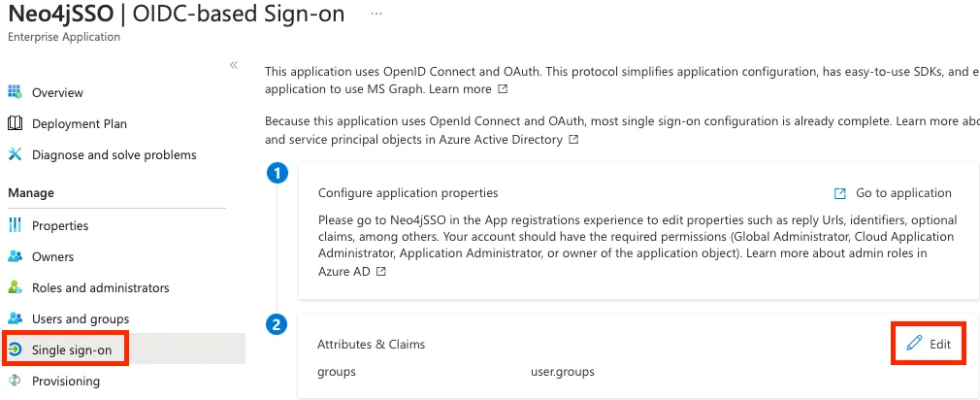Click the Deployment Plan book icon
980x400 pixels.
(x=15, y=123)
